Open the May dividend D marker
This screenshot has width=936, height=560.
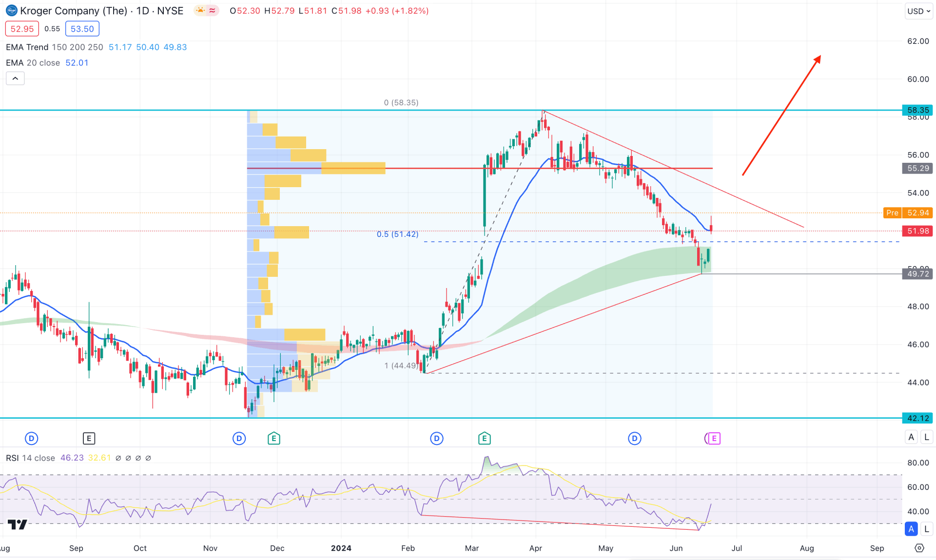click(635, 439)
